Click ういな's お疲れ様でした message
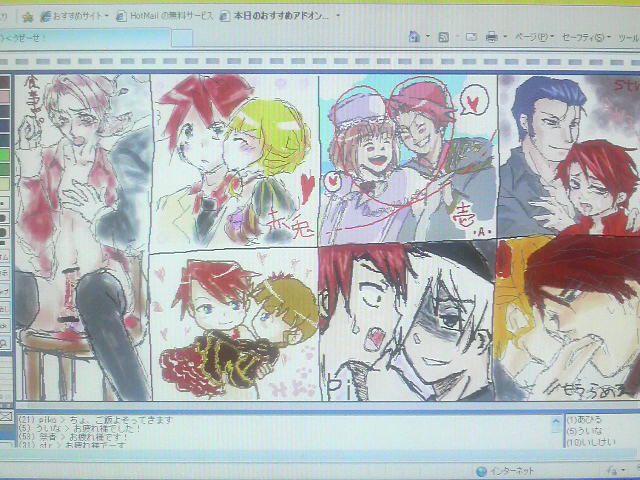This screenshot has width=640, height=480. click(x=80, y=429)
